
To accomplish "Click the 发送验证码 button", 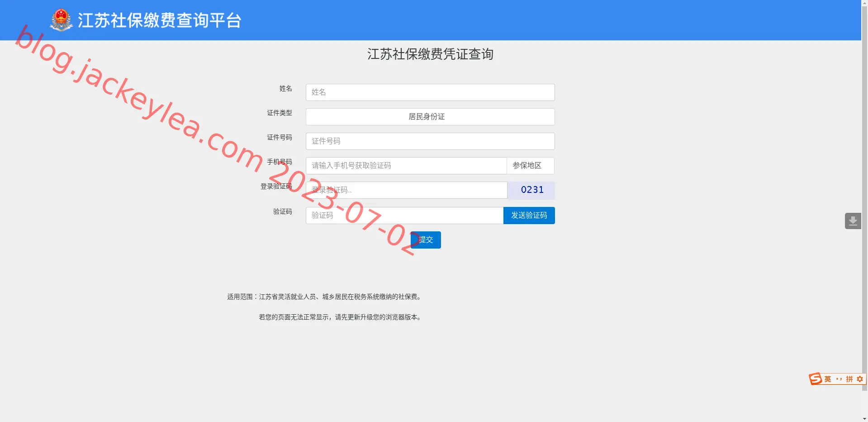I will pyautogui.click(x=529, y=216).
